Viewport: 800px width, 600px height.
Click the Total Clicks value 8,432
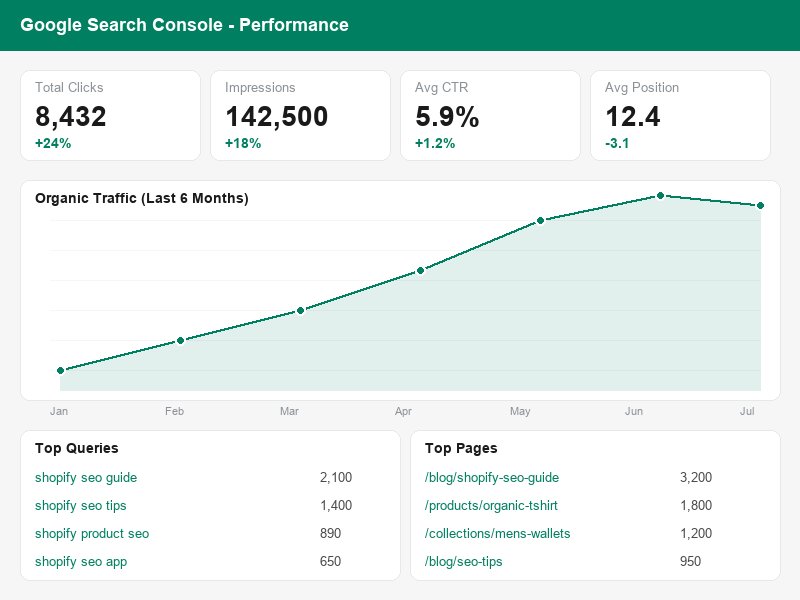70,117
